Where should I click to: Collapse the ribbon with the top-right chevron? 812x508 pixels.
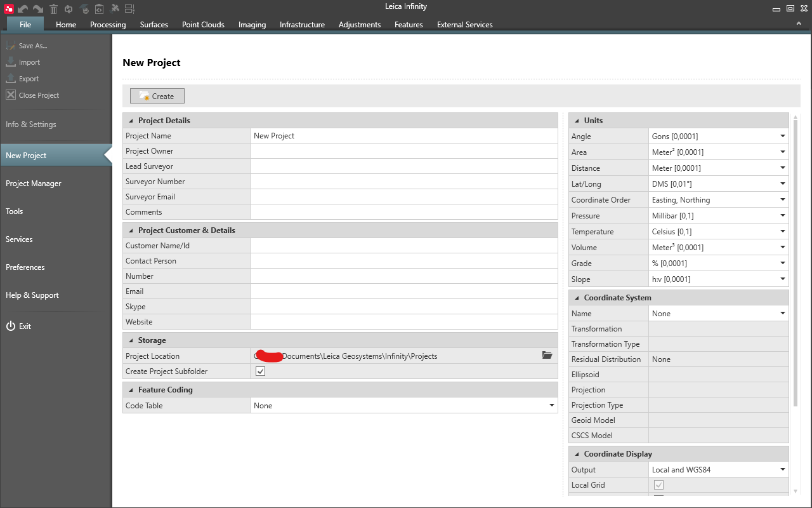[x=799, y=24]
